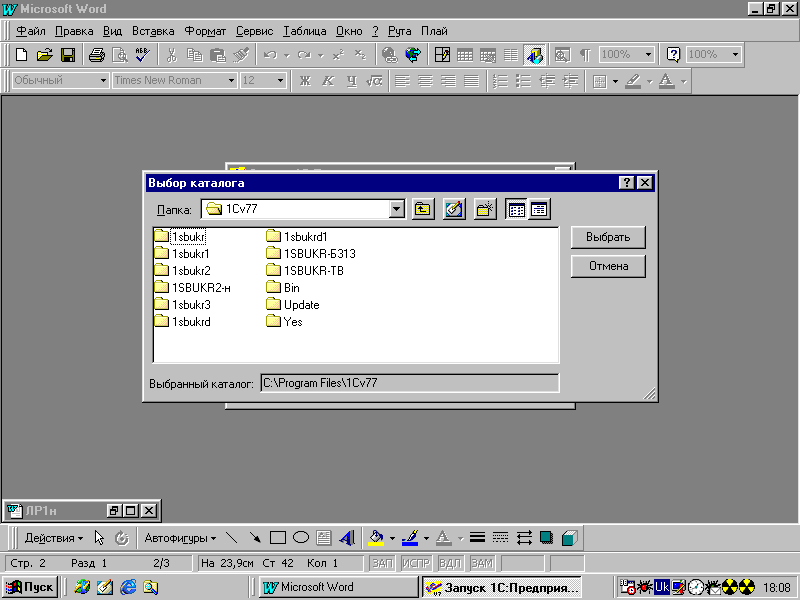Switch to Microsoft Word taskbar button
The width and height of the screenshot is (800, 600).
point(338,587)
